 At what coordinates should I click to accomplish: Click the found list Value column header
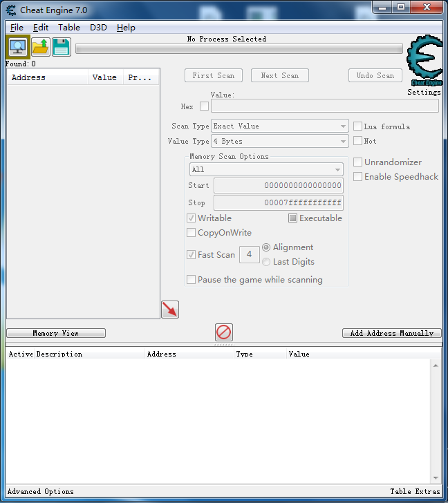(106, 77)
